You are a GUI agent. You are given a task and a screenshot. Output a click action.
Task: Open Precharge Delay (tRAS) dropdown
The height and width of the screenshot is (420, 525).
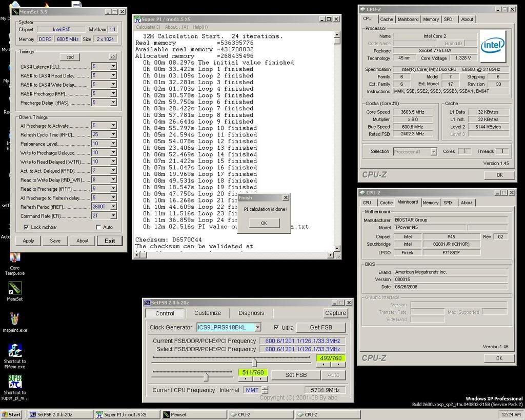[x=113, y=103]
